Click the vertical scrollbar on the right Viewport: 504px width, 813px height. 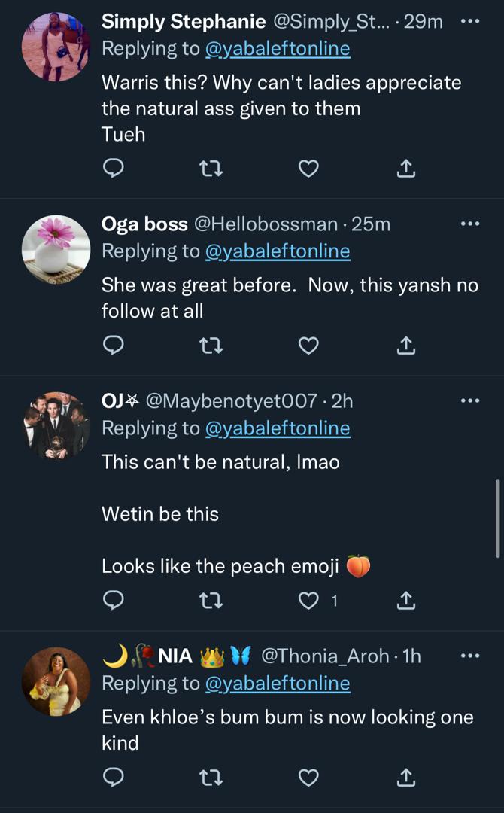pos(497,518)
